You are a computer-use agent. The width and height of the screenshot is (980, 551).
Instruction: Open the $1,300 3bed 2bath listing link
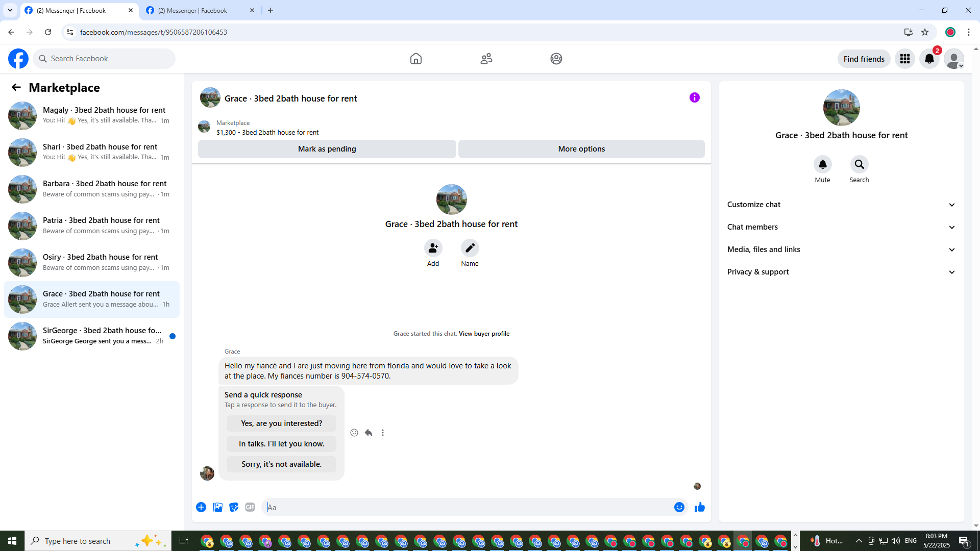267,132
